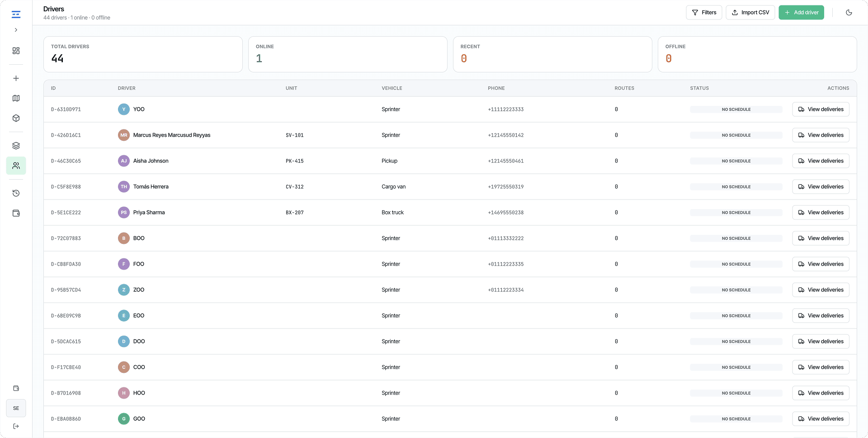Image resolution: width=868 pixels, height=438 pixels.
Task: View deliveries for Tomás Herrera
Action: tap(821, 187)
